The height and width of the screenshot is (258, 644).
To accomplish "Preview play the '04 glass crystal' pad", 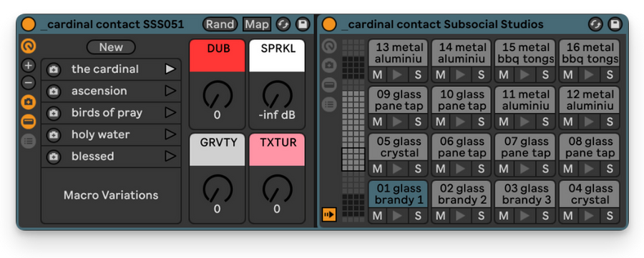I will (589, 216).
